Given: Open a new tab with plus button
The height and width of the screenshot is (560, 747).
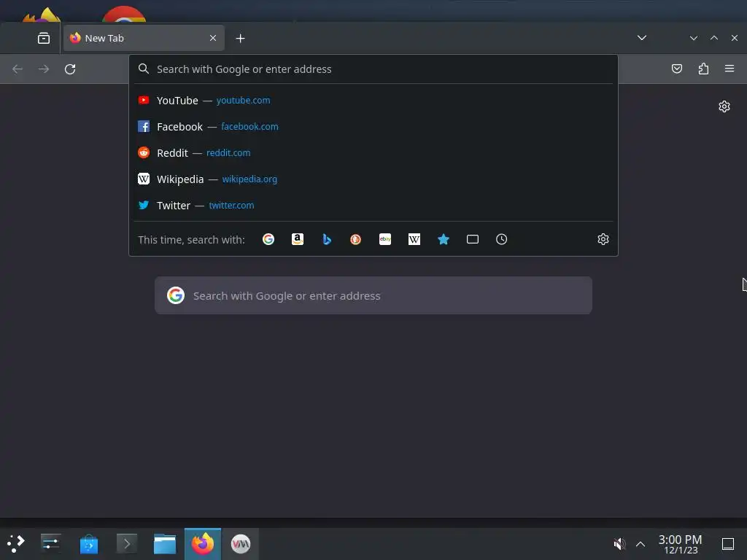Looking at the screenshot, I should click(240, 39).
